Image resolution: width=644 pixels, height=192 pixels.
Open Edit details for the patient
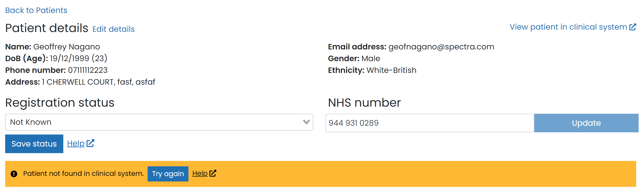(x=113, y=29)
